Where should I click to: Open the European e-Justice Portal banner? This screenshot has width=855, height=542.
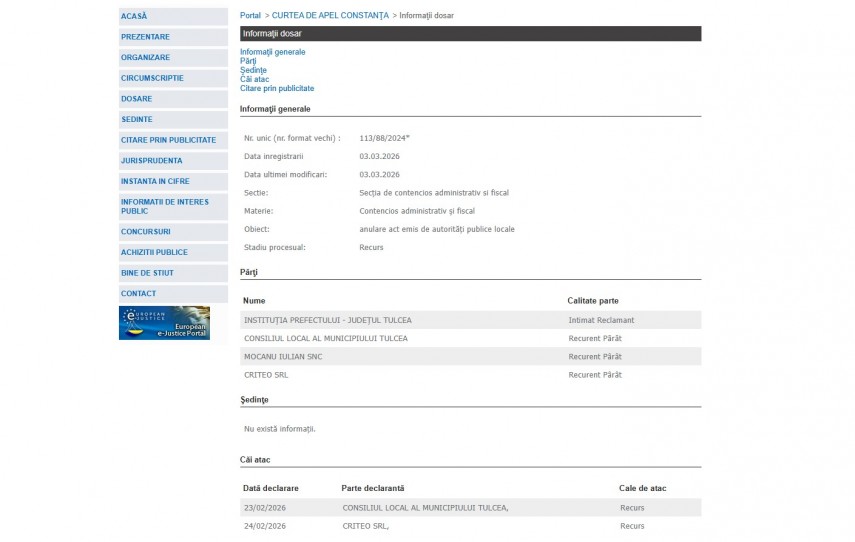[x=164, y=323]
